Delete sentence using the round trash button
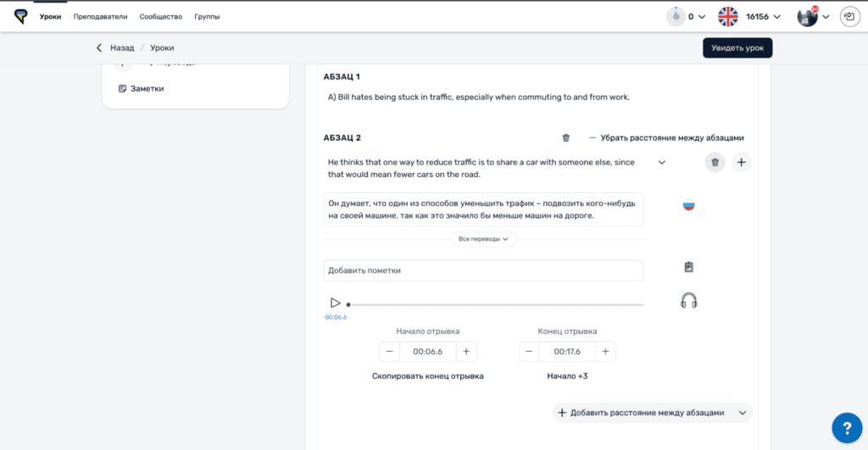This screenshot has height=450, width=868. tap(715, 163)
